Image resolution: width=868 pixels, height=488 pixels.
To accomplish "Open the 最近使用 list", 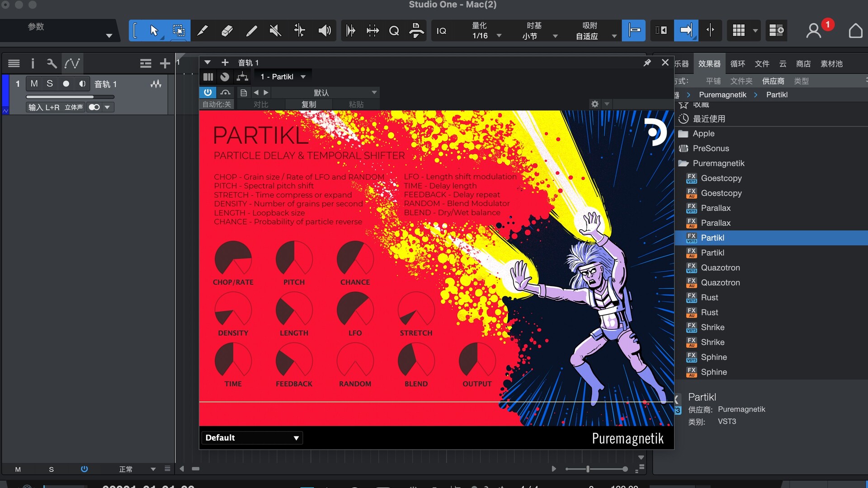I will pyautogui.click(x=709, y=119).
